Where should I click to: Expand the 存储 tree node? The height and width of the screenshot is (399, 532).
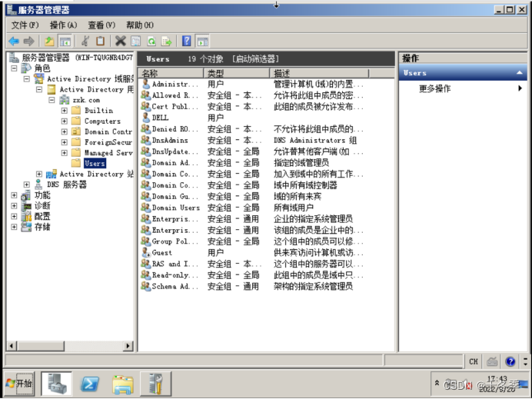(14, 227)
